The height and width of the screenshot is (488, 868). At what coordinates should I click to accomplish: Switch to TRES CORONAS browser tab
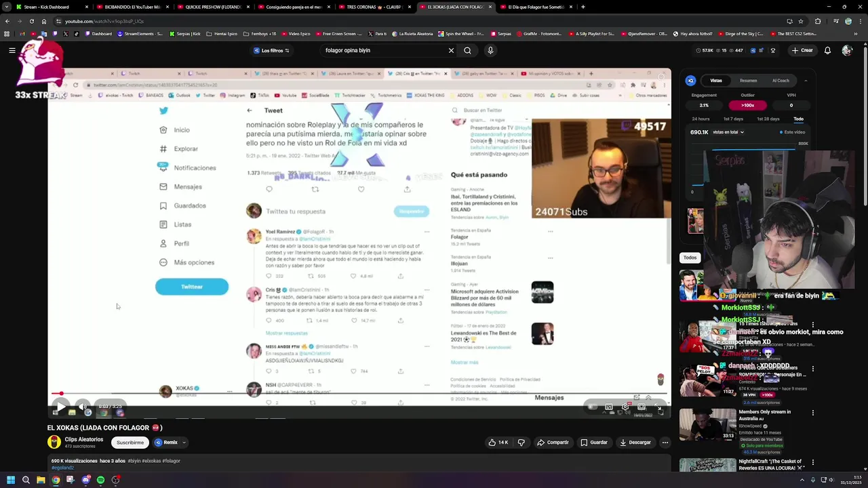374,7
